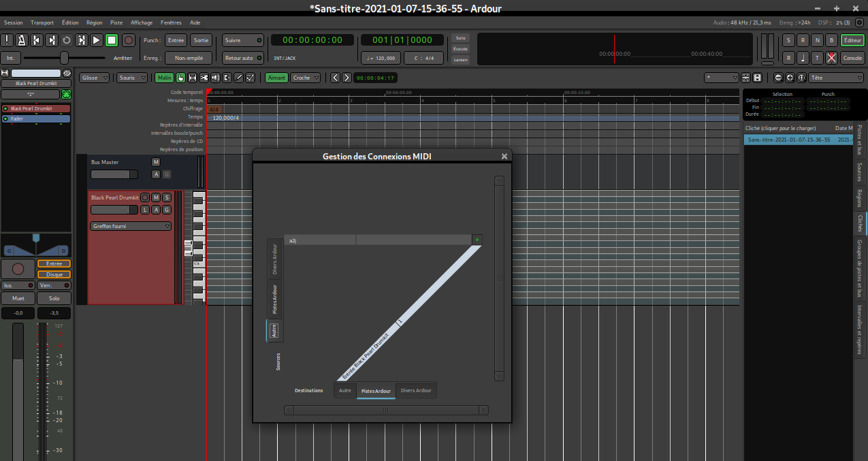Select the scissors cut tool
This screenshot has width=868, height=461.
pyautogui.click(x=204, y=78)
